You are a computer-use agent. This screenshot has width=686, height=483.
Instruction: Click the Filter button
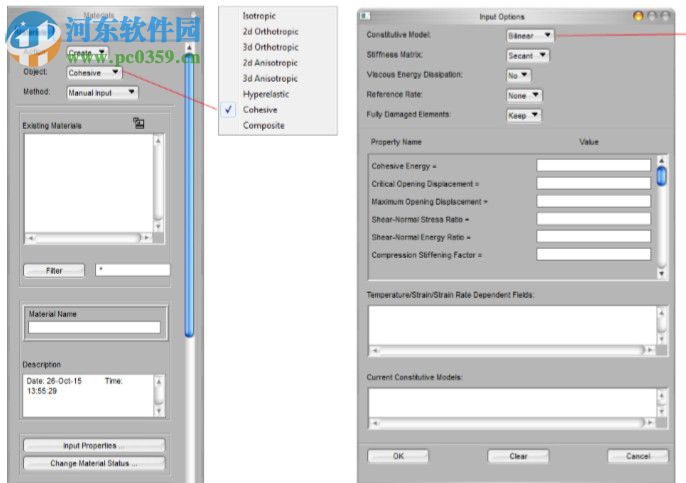click(x=54, y=270)
